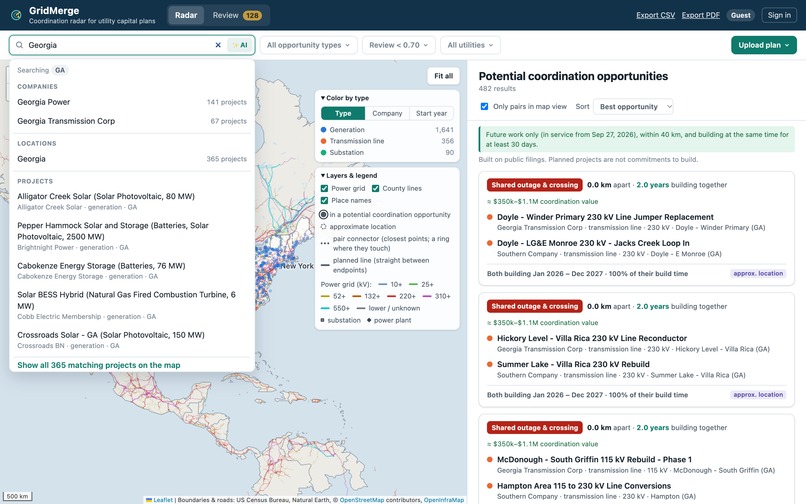Click the GA searching chip
This screenshot has width=806, height=504.
click(60, 70)
